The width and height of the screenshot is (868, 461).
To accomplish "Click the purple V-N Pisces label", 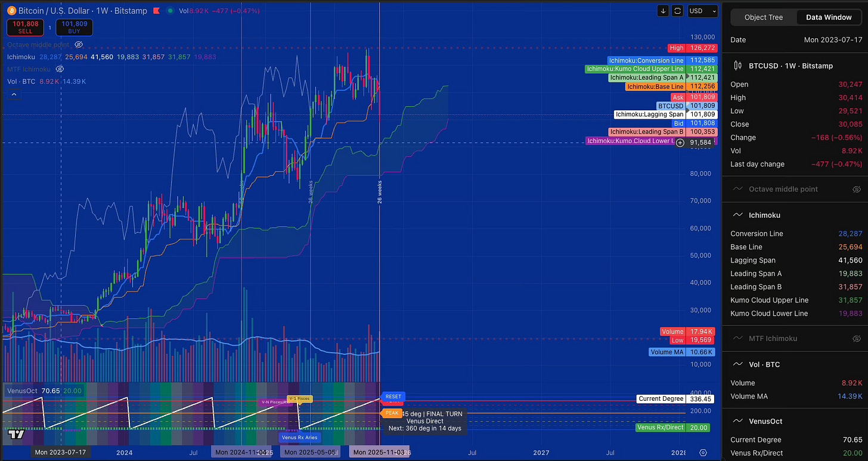I will [x=274, y=402].
